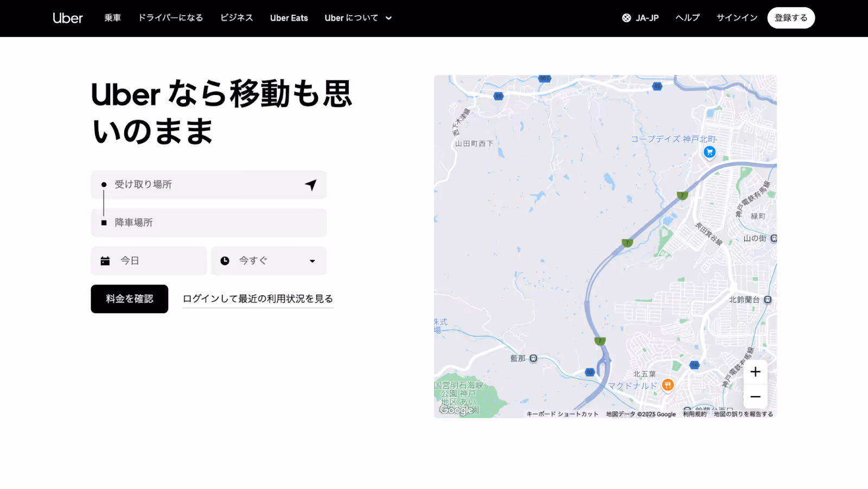Click the マクドナルド restaurant map pin
The width and height of the screenshot is (868, 489).
(x=668, y=385)
